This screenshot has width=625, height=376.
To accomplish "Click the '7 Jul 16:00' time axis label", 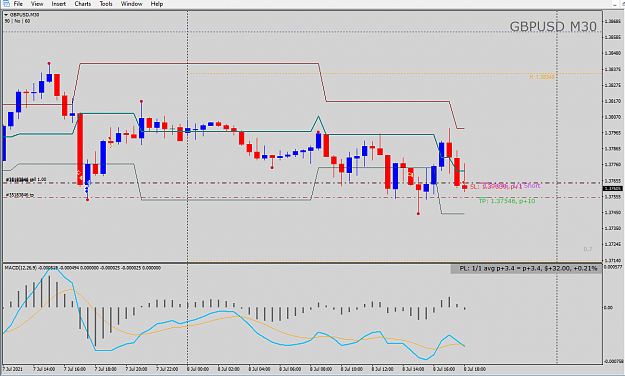I will point(75,369).
